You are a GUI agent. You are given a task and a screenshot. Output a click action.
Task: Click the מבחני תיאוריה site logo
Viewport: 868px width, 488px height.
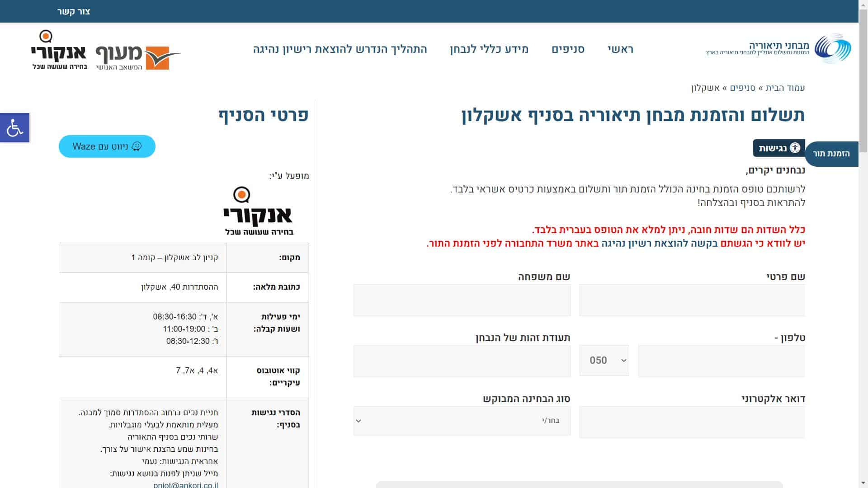click(x=778, y=48)
